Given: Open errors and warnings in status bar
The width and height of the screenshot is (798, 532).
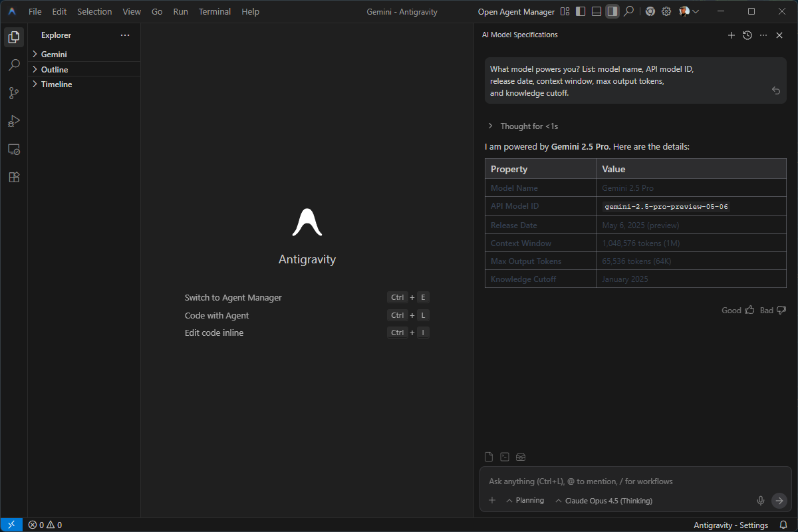Looking at the screenshot, I should point(45,525).
